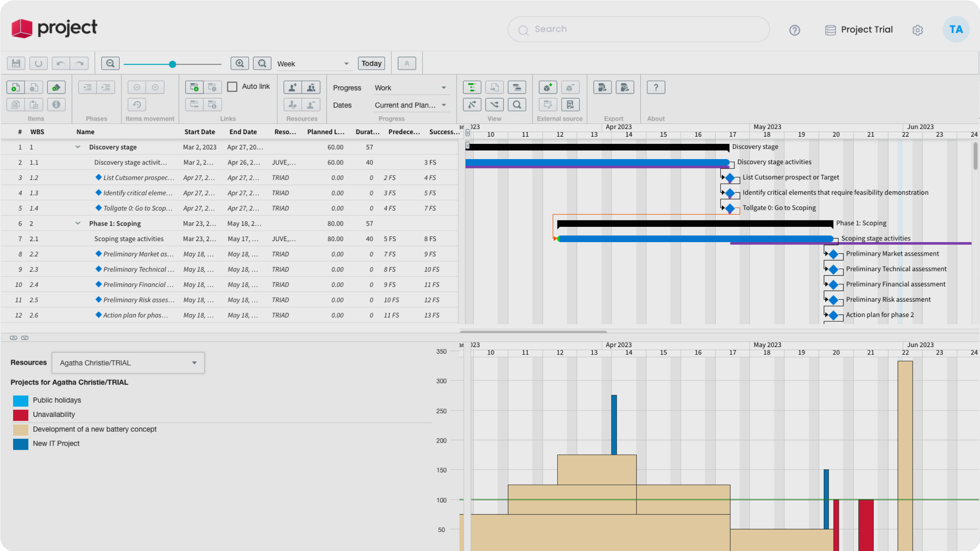This screenshot has height=551, width=980.
Task: Collapse the Phase 1: Scoping group
Action: (x=78, y=223)
